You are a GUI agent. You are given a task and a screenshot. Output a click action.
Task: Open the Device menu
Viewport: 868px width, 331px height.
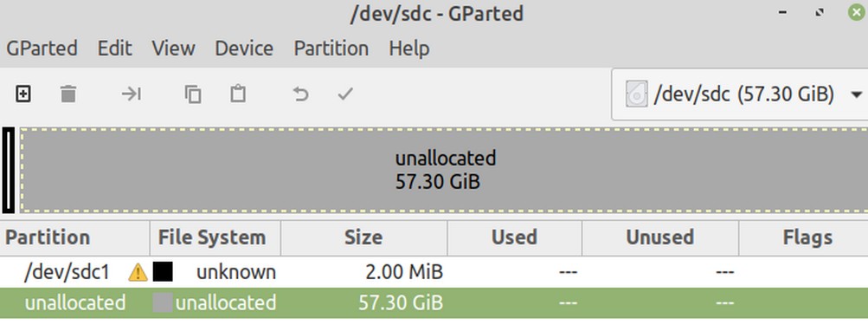(x=244, y=49)
